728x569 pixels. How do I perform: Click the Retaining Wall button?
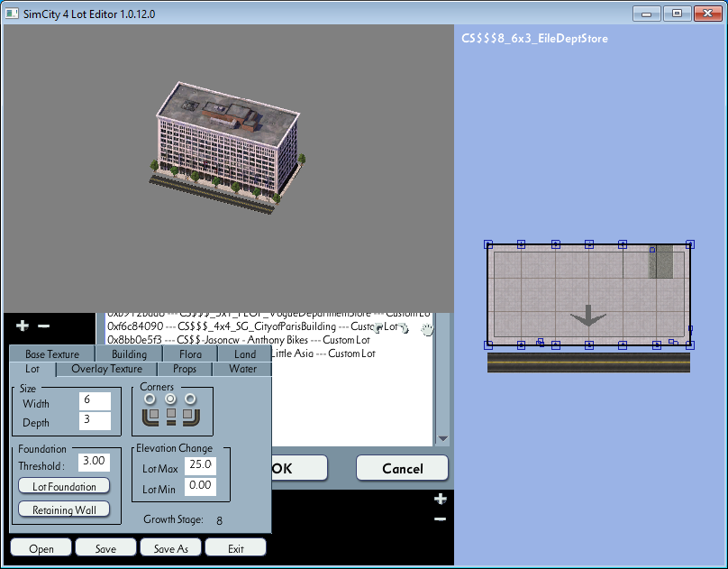[64, 509]
